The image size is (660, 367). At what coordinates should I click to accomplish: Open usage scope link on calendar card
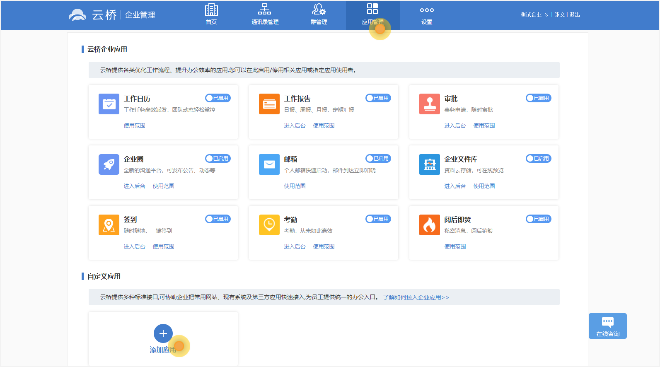(x=134, y=125)
